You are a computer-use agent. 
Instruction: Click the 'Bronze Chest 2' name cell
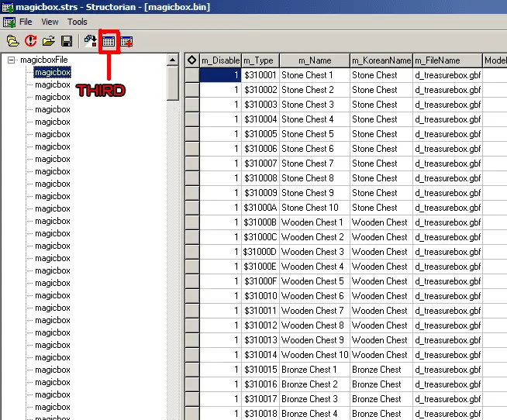coord(315,384)
